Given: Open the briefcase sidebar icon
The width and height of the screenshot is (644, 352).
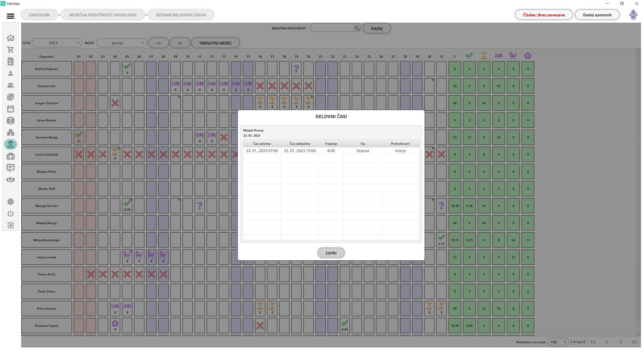Looking at the screenshot, I should pyautogui.click(x=10, y=156).
